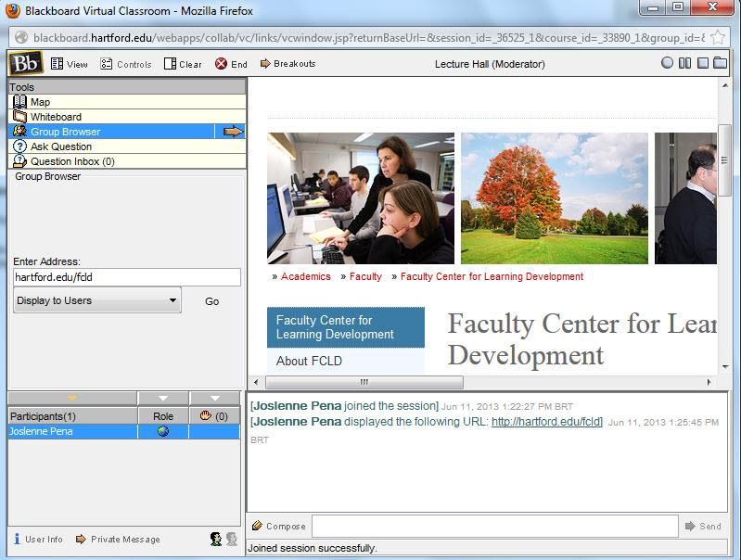
Task: Click the Firefox icon in title bar
Action: (x=13, y=10)
